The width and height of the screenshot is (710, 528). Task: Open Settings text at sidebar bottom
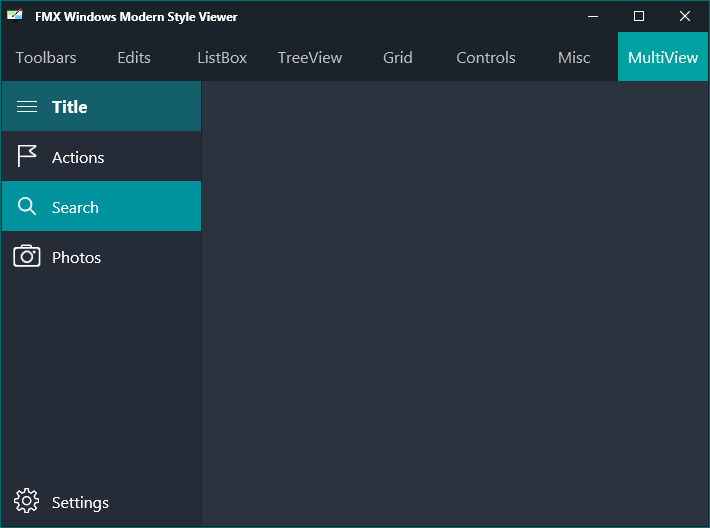coord(80,503)
